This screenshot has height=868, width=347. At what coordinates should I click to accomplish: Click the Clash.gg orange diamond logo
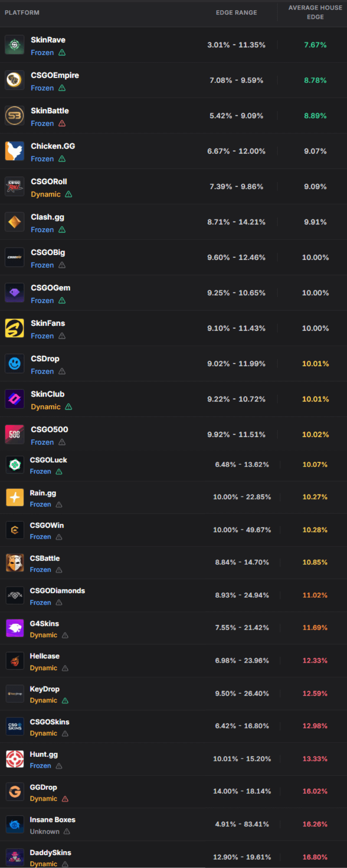click(14, 222)
